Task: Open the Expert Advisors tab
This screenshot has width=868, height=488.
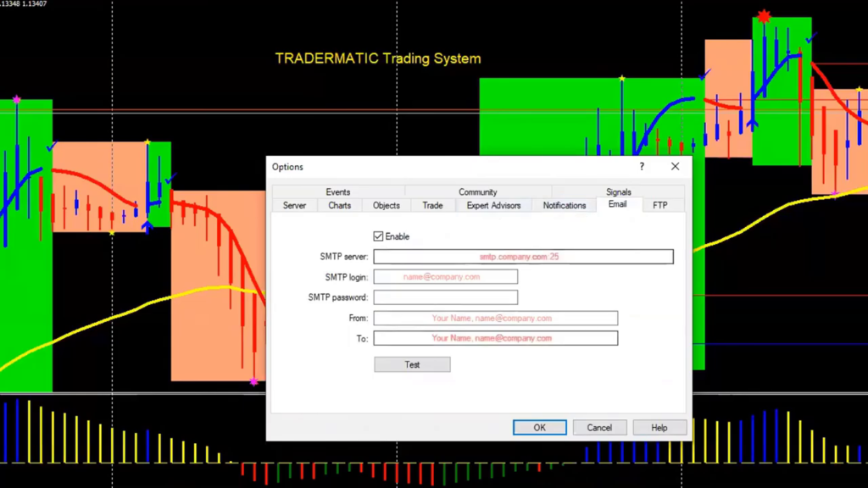Action: [x=493, y=205]
